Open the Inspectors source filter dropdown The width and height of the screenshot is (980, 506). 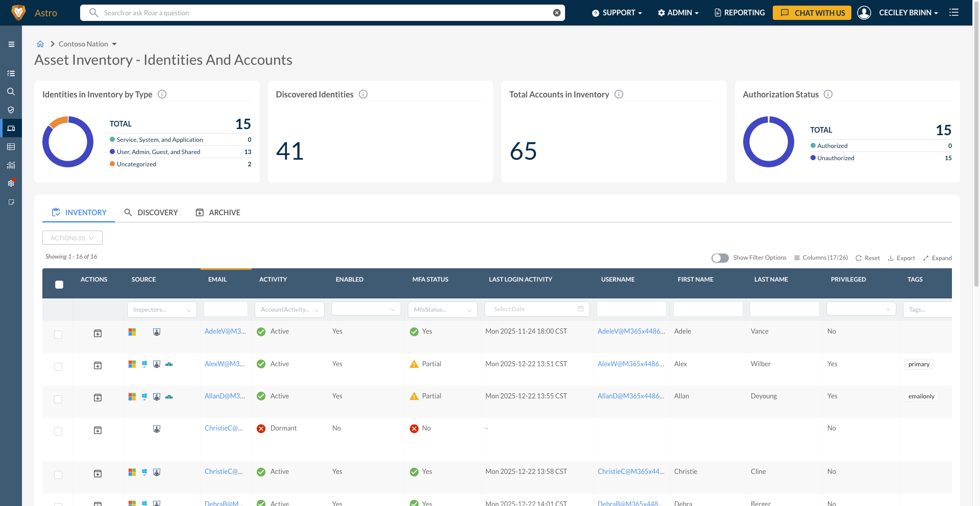(162, 310)
